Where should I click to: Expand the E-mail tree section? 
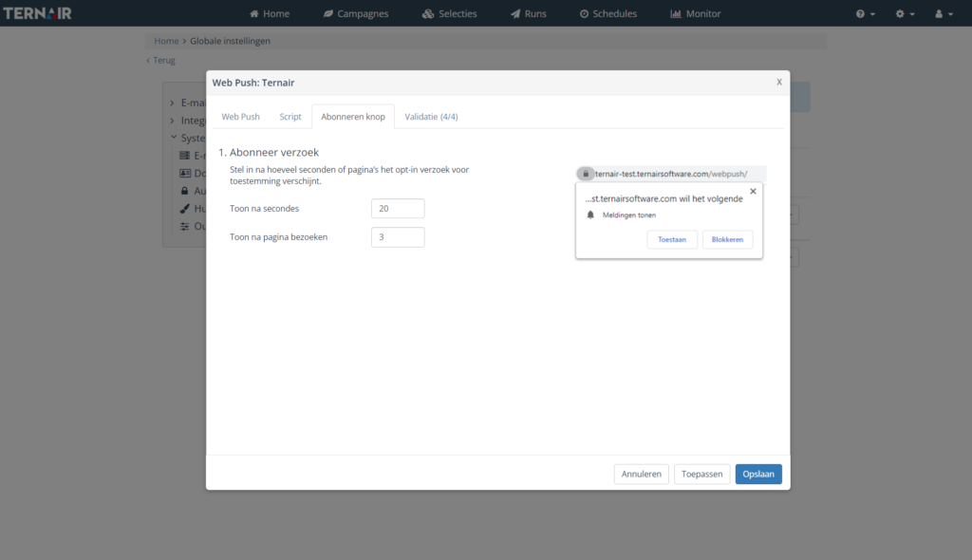coord(173,103)
